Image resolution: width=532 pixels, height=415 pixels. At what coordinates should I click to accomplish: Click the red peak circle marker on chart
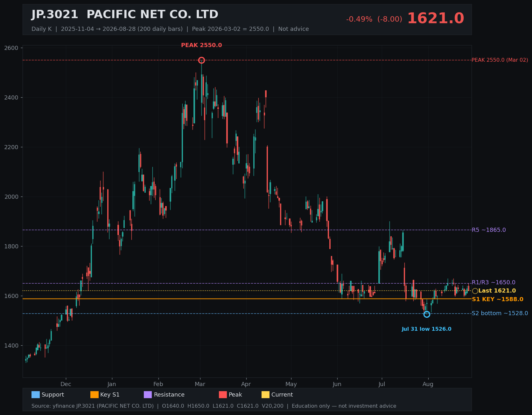tap(201, 60)
